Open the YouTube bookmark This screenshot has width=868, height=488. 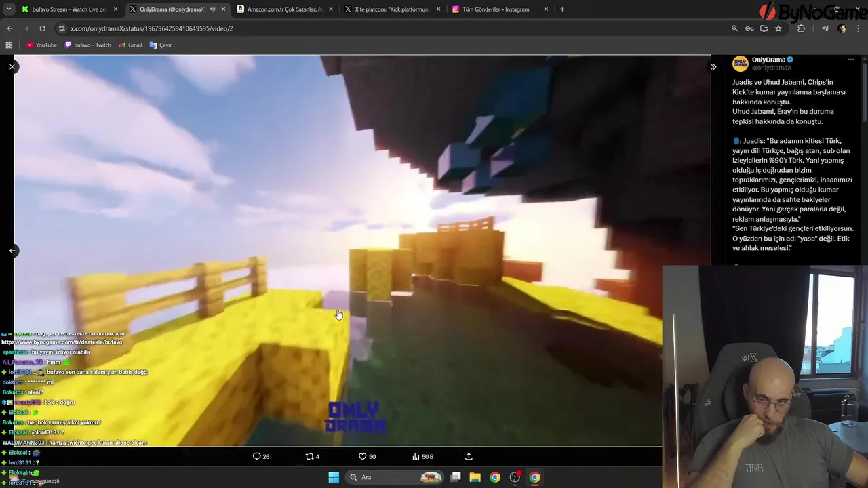pyautogui.click(x=41, y=45)
